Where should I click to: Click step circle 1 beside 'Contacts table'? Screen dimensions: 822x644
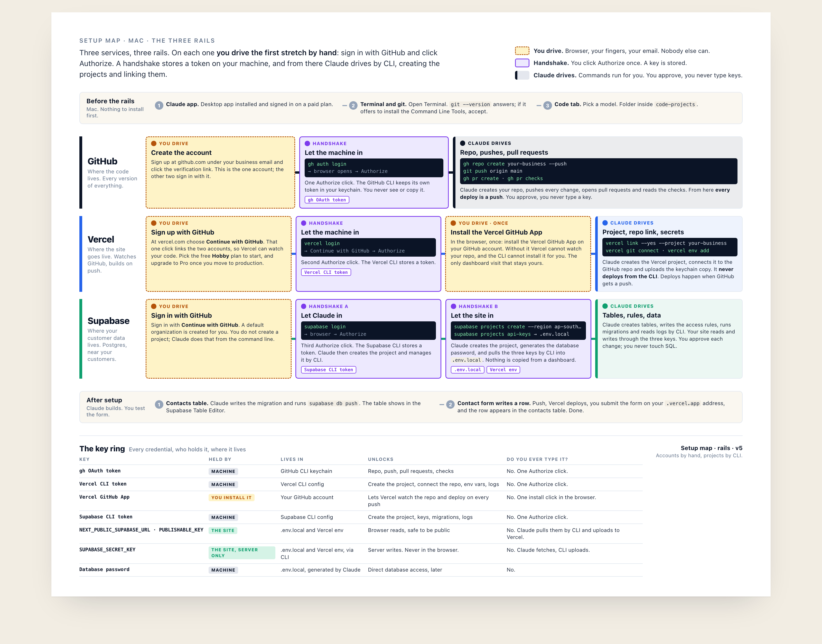(x=159, y=405)
